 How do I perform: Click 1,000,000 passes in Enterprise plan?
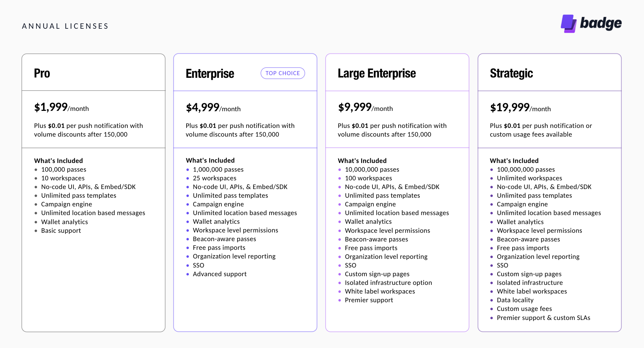[218, 169]
